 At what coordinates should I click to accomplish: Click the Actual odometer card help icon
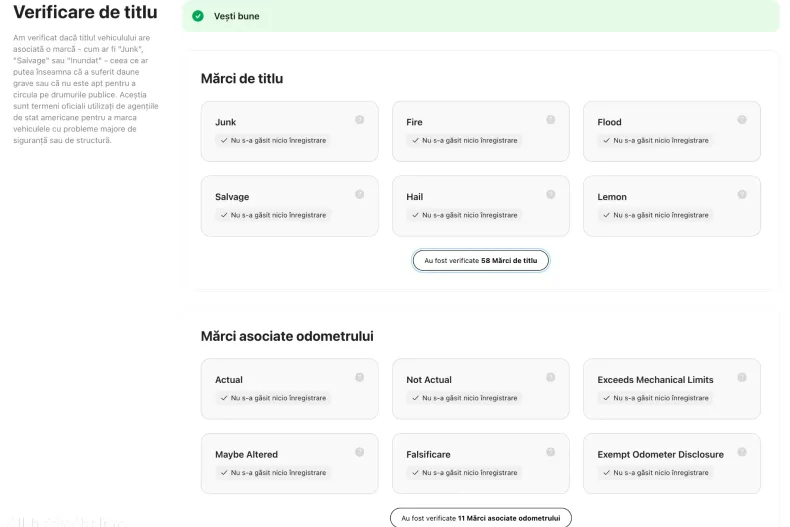[x=359, y=377]
